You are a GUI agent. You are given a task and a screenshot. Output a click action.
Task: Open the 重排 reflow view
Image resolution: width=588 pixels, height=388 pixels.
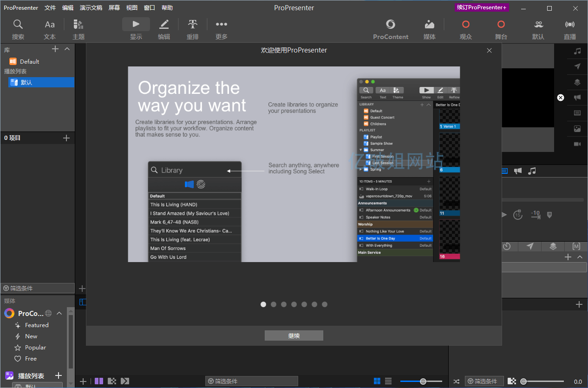[x=193, y=30]
